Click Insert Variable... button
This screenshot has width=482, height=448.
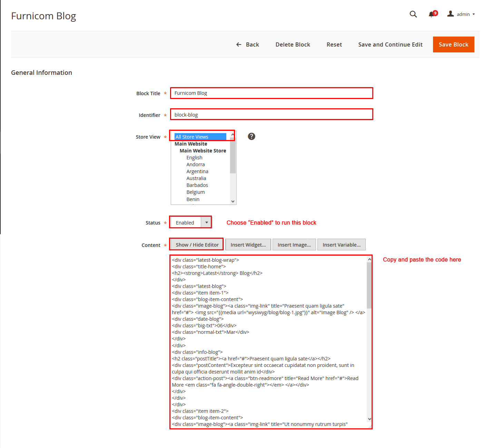pos(342,245)
